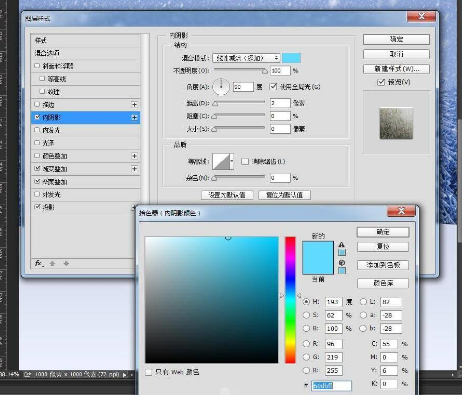
Task: Select the S saturation radio button
Action: coord(306,315)
